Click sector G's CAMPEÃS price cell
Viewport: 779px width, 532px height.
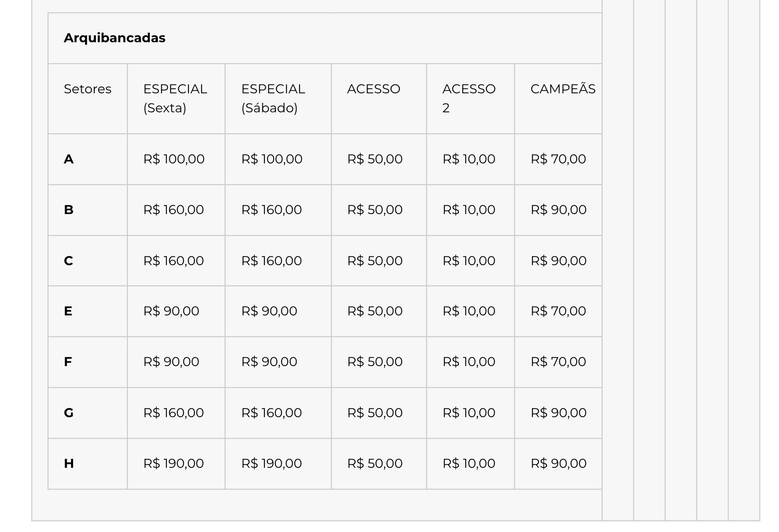[x=558, y=413]
